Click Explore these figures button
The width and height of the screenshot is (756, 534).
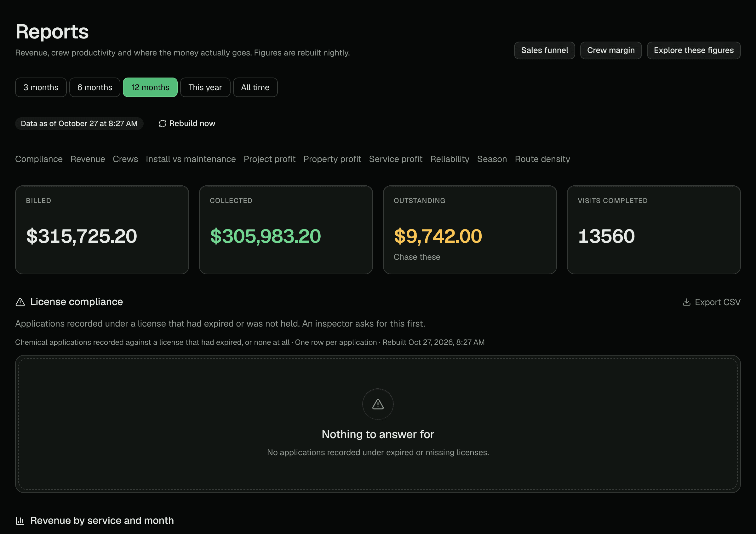coord(694,50)
